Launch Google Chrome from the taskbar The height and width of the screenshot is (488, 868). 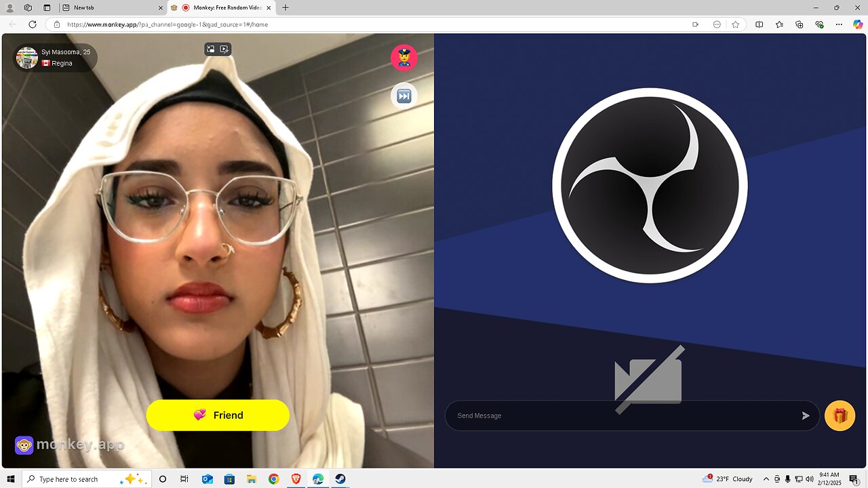click(x=273, y=479)
